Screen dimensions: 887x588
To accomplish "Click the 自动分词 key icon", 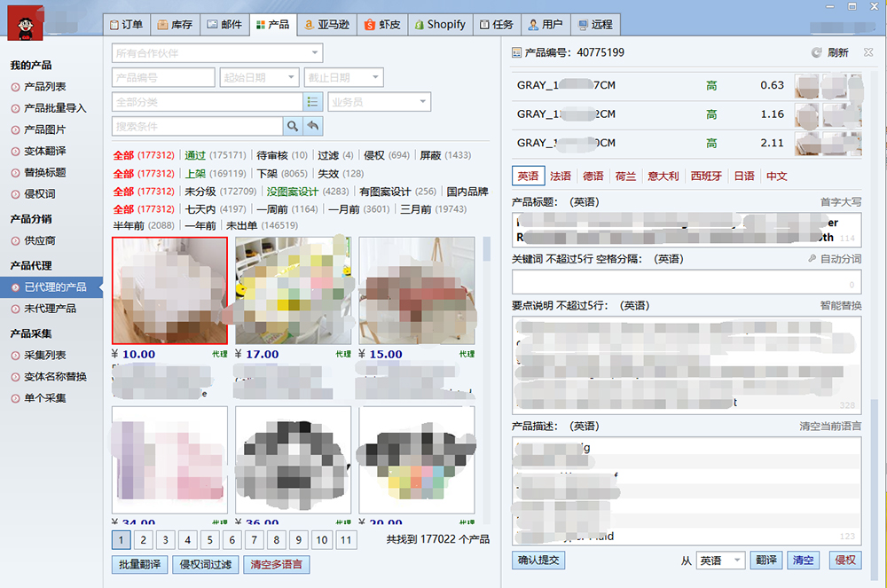I will coord(812,259).
